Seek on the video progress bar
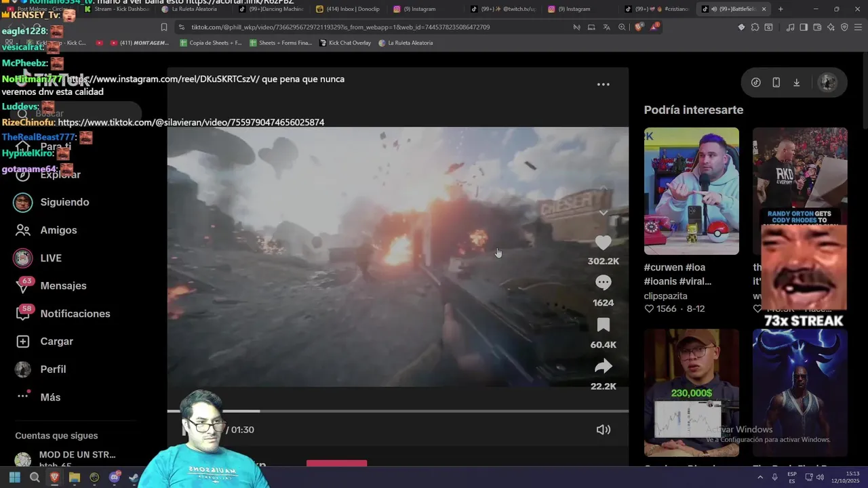This screenshot has width=868, height=488. 398,411
